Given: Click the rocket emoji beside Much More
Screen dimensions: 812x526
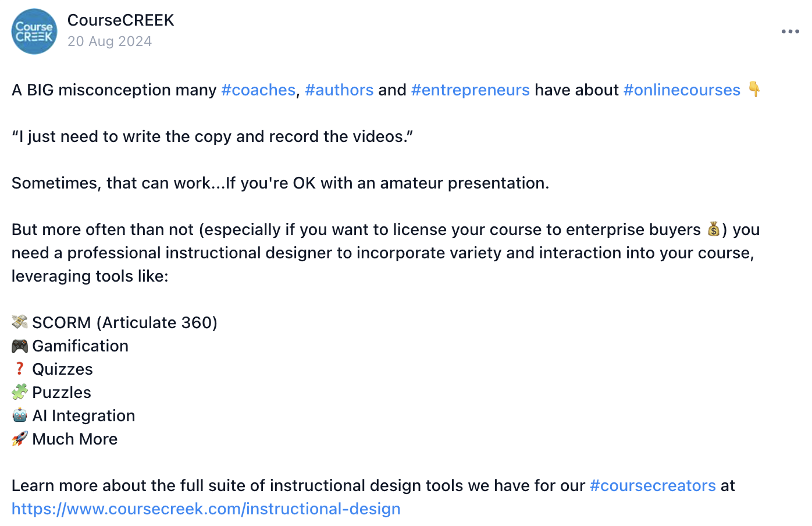Looking at the screenshot, I should pyautogui.click(x=20, y=439).
